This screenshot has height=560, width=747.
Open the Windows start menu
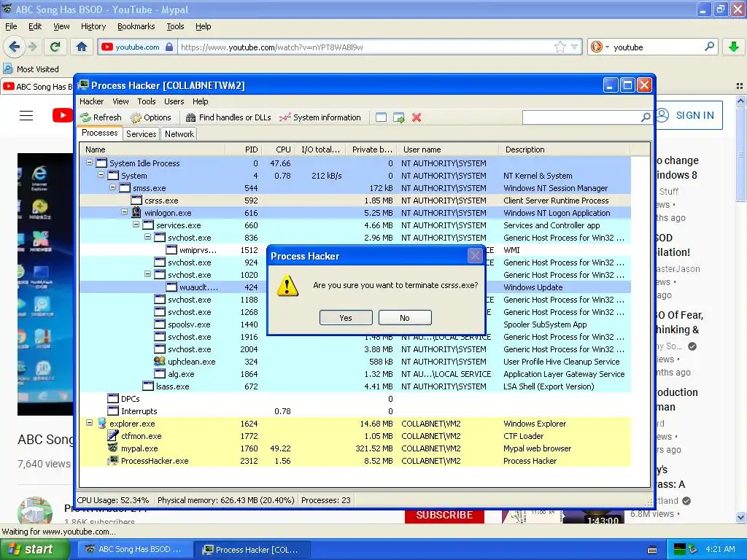35,549
